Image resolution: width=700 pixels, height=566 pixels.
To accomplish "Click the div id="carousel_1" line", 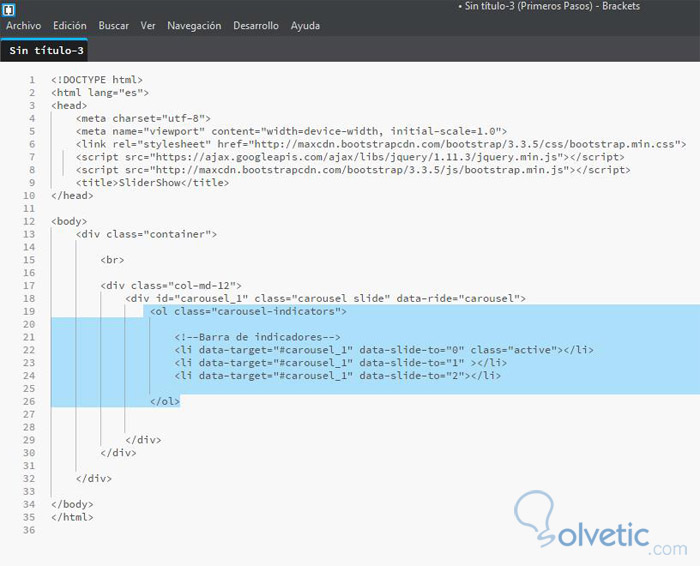I will pyautogui.click(x=325, y=299).
